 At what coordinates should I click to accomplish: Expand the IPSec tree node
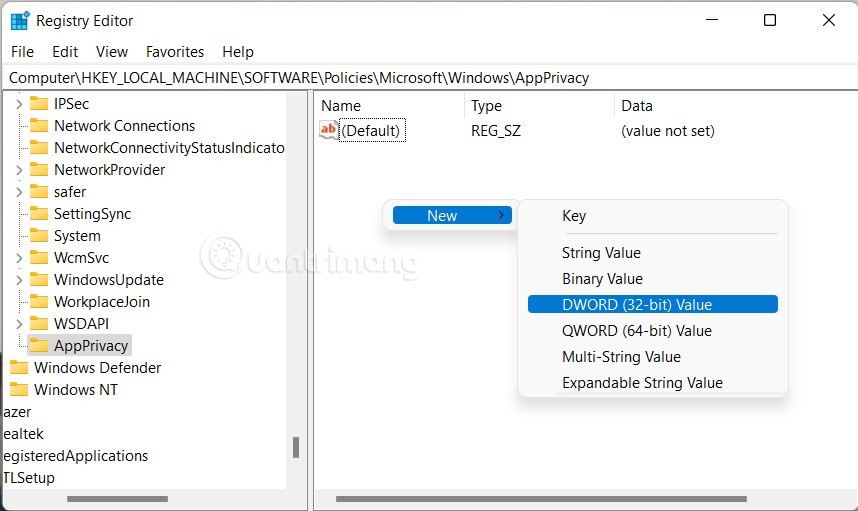[19, 104]
